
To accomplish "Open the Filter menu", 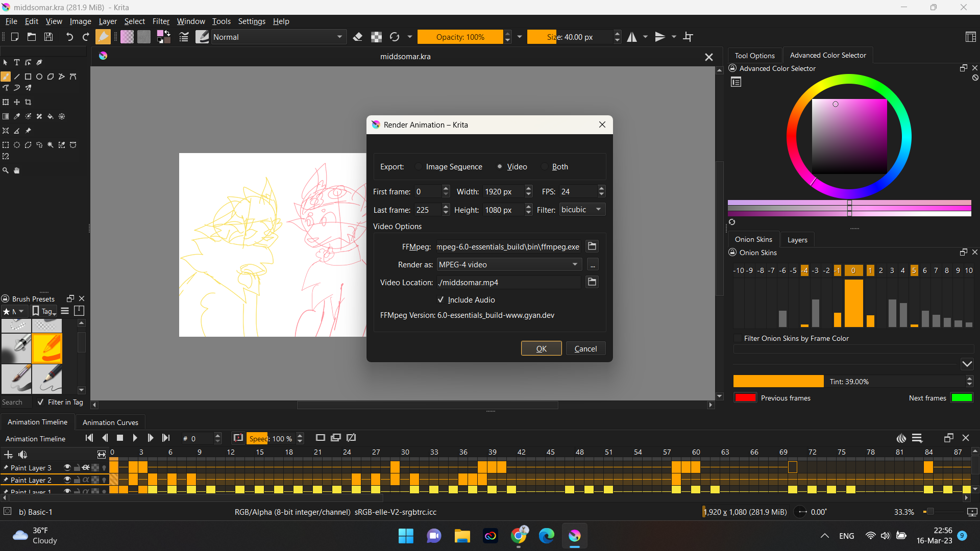I will click(161, 21).
